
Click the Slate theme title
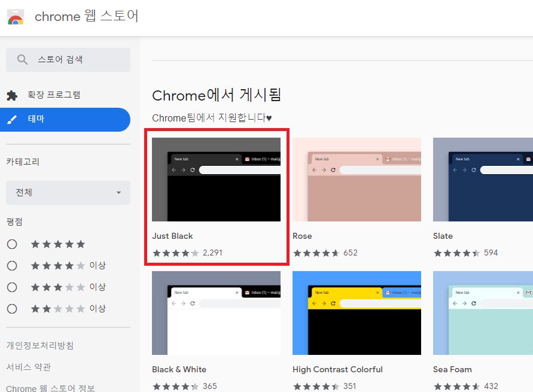point(443,236)
